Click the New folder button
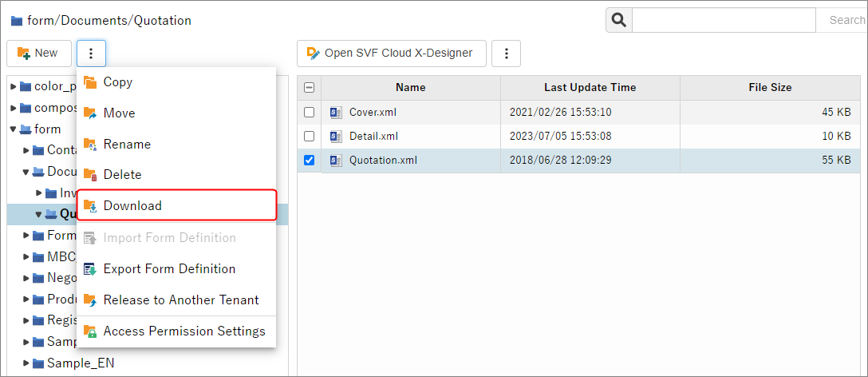Image resolution: width=868 pixels, height=377 pixels. click(38, 54)
